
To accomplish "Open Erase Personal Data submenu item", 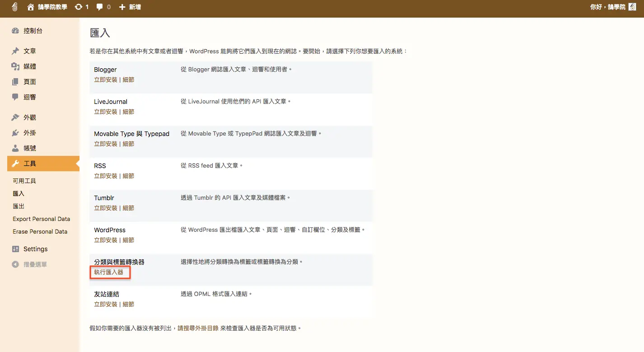I will coord(40,231).
